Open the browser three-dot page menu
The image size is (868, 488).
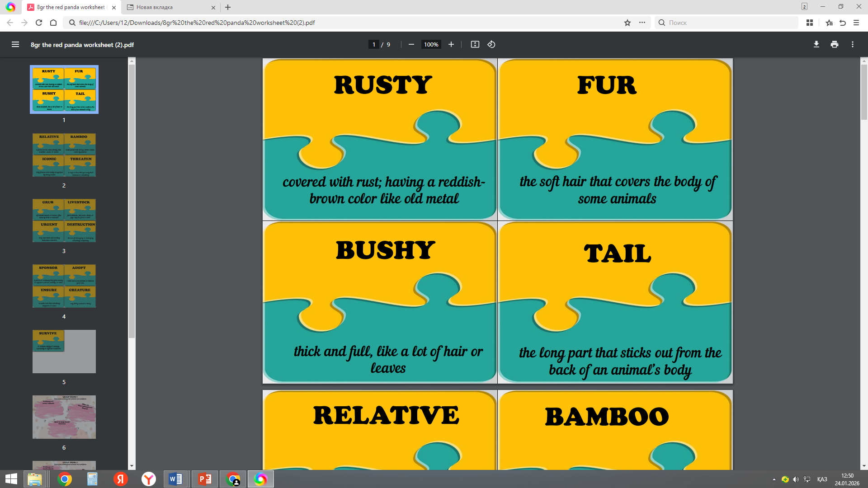642,23
